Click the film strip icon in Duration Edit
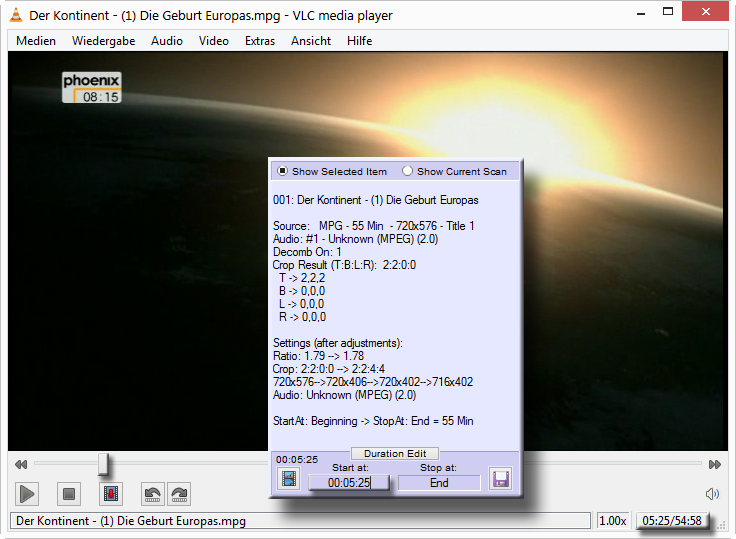Viewport: 736px width, 539px height. 289,479
